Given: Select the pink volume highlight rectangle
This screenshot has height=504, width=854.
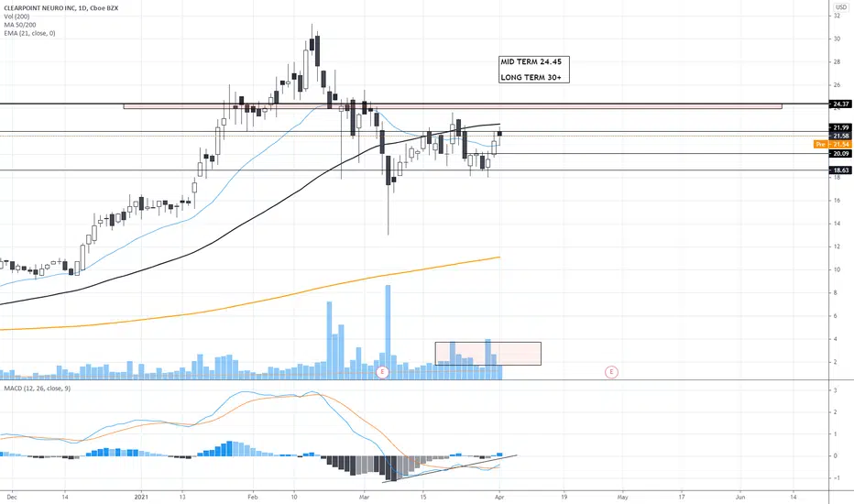Looking at the screenshot, I should [488, 354].
